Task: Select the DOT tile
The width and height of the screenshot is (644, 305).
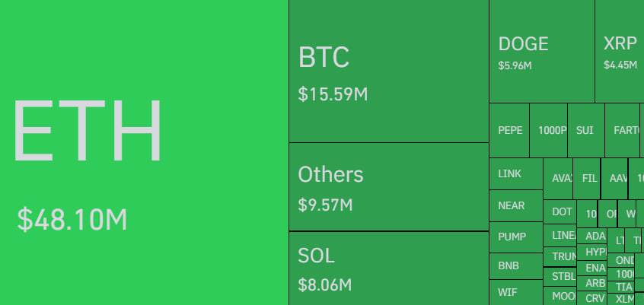Action: click(560, 211)
